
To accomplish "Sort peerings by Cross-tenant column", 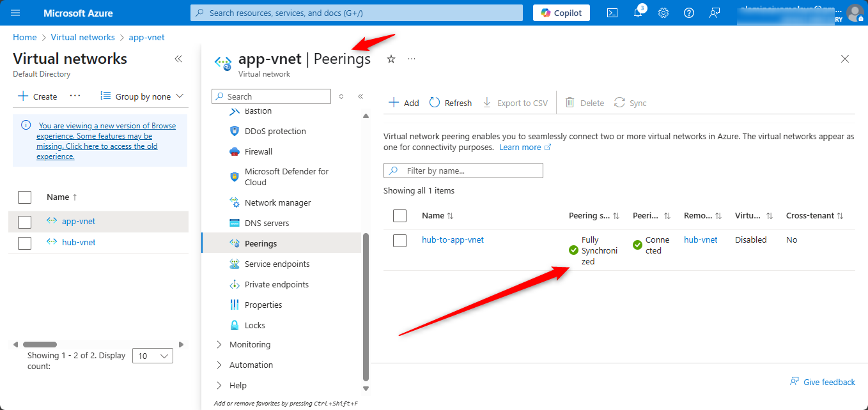I will (x=815, y=216).
